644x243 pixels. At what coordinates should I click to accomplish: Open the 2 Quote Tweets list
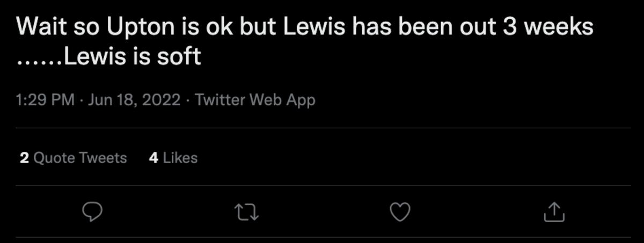click(x=73, y=158)
